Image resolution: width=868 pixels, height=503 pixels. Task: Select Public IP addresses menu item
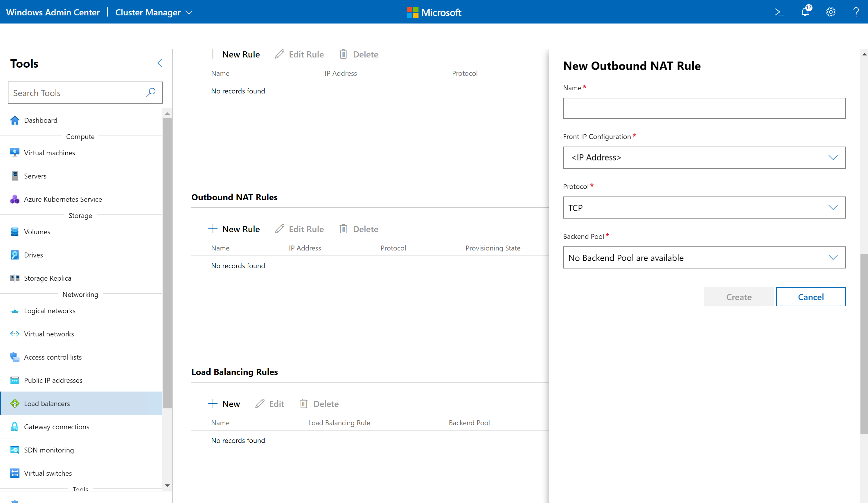point(53,381)
